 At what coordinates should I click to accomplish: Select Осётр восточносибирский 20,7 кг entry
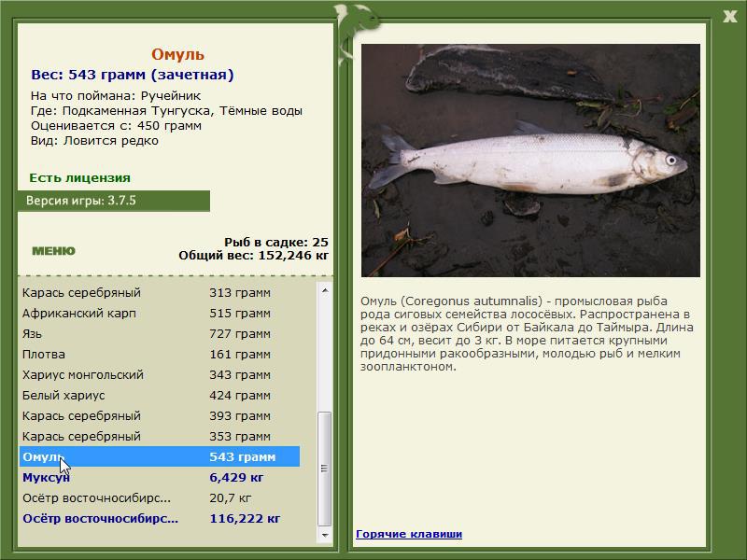pos(160,498)
